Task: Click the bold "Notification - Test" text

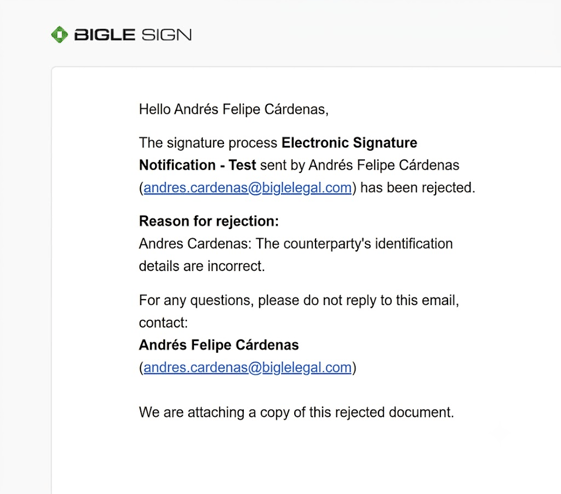Action: [x=197, y=165]
